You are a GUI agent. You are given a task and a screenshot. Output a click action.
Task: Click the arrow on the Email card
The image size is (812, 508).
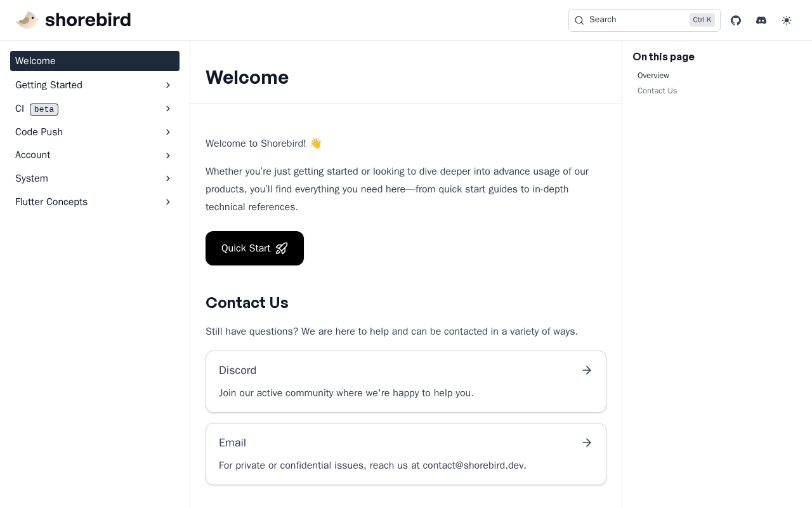587,443
